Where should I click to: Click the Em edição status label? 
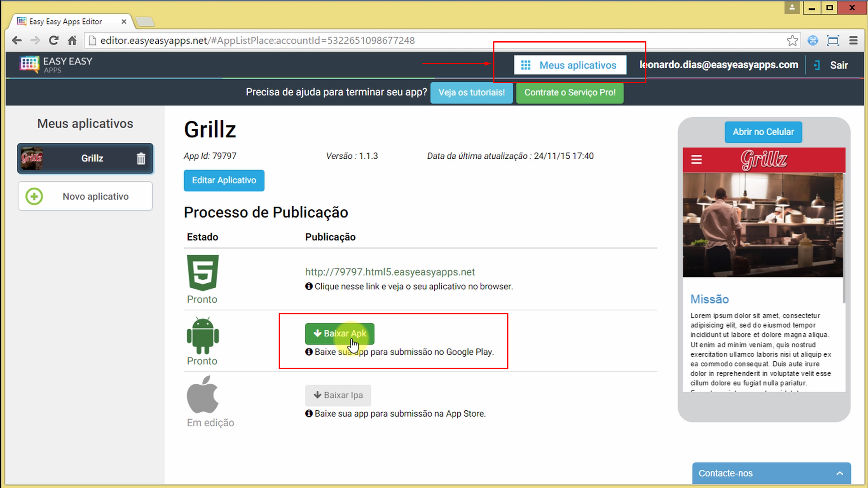coord(210,423)
